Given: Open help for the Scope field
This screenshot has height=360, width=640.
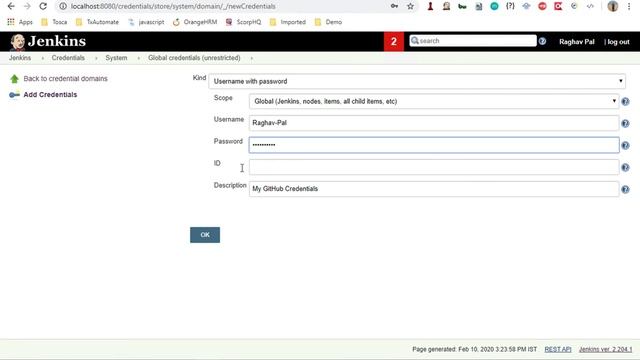Looking at the screenshot, I should point(625,102).
